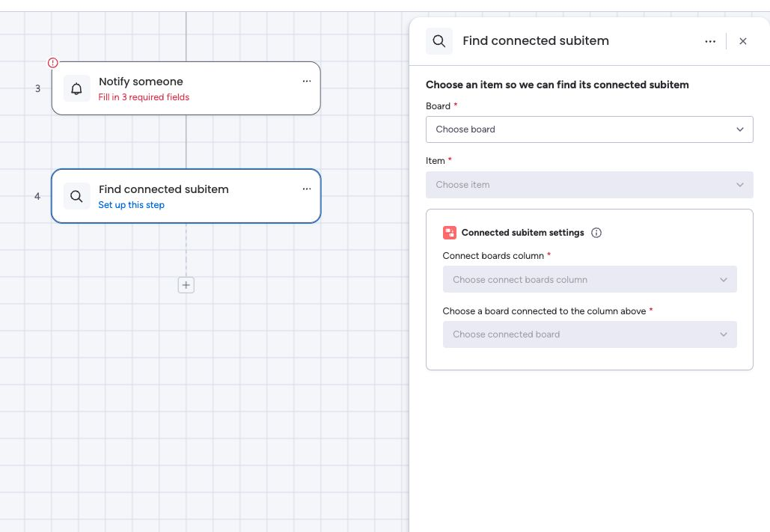This screenshot has width=770, height=532.
Task: Click the info icon beside Connected subitem settings
Action: point(596,233)
